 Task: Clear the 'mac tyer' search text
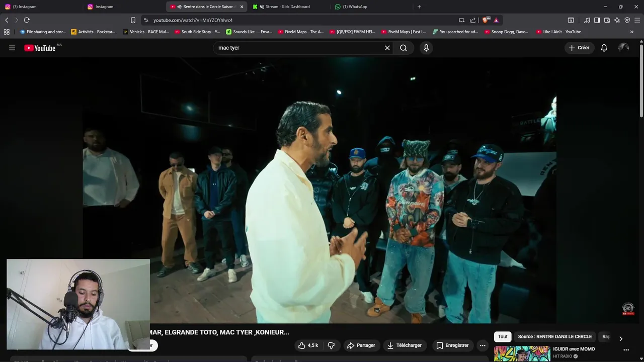387,48
